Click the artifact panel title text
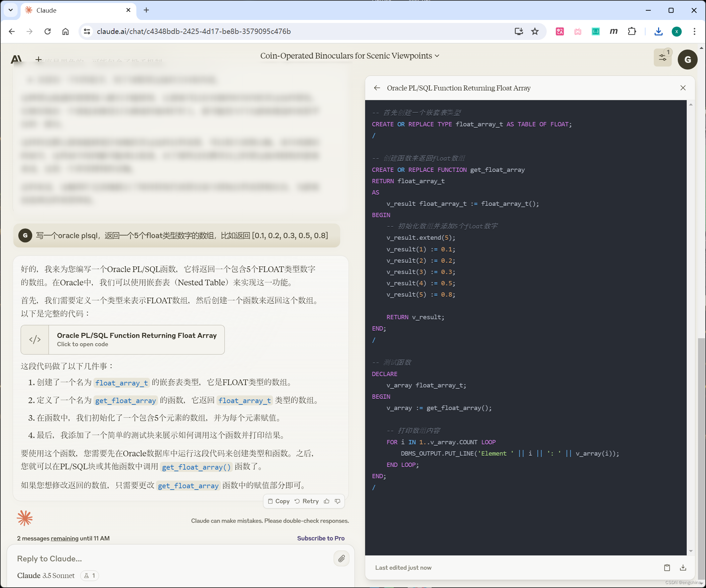706x588 pixels. point(459,88)
